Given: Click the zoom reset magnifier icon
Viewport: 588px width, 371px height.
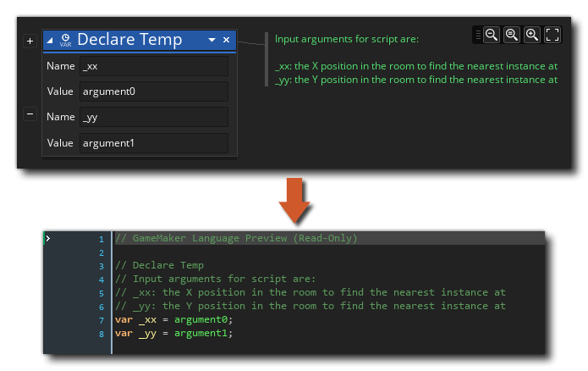Looking at the screenshot, I should point(512,35).
